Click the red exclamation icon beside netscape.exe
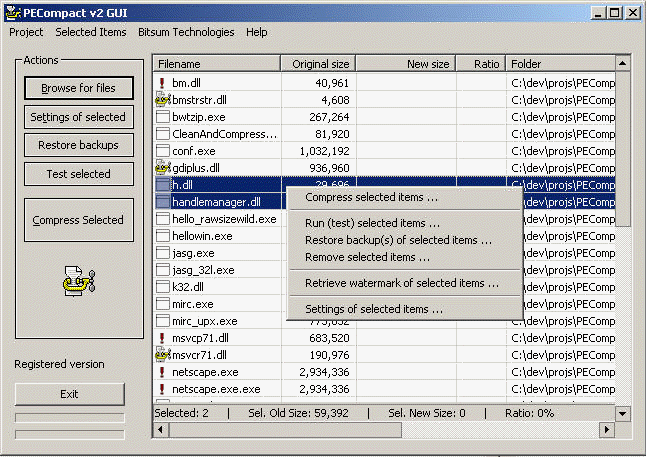Viewport: 646px width, 457px height. 162,372
